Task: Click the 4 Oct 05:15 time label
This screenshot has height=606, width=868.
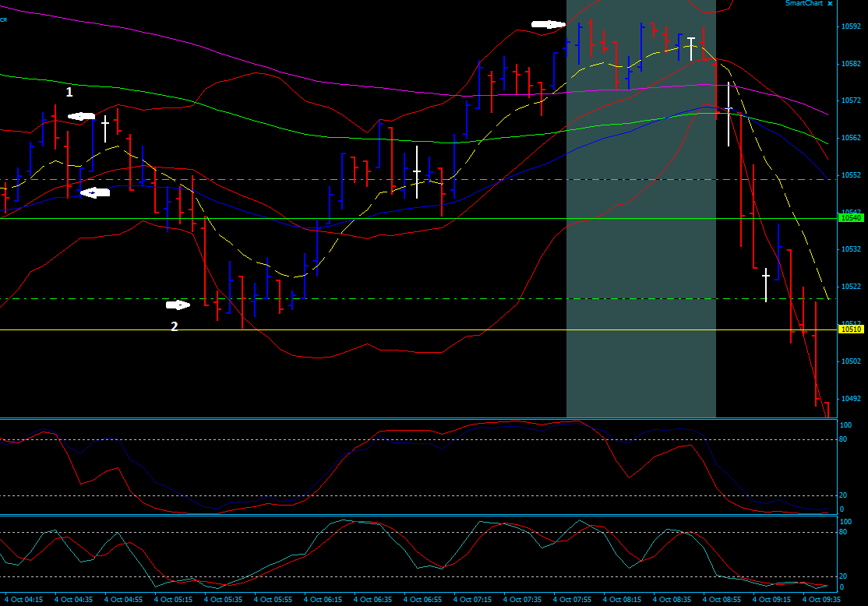Action: click(173, 599)
